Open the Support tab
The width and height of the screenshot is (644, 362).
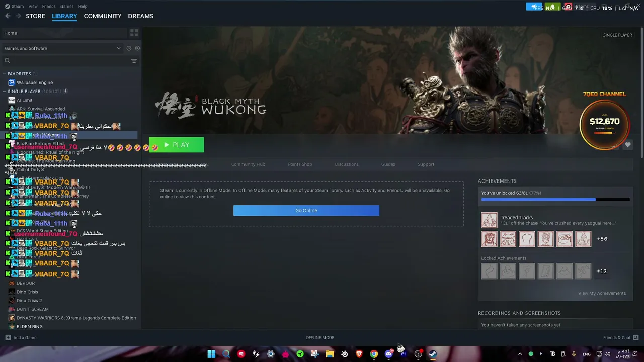pos(426,164)
